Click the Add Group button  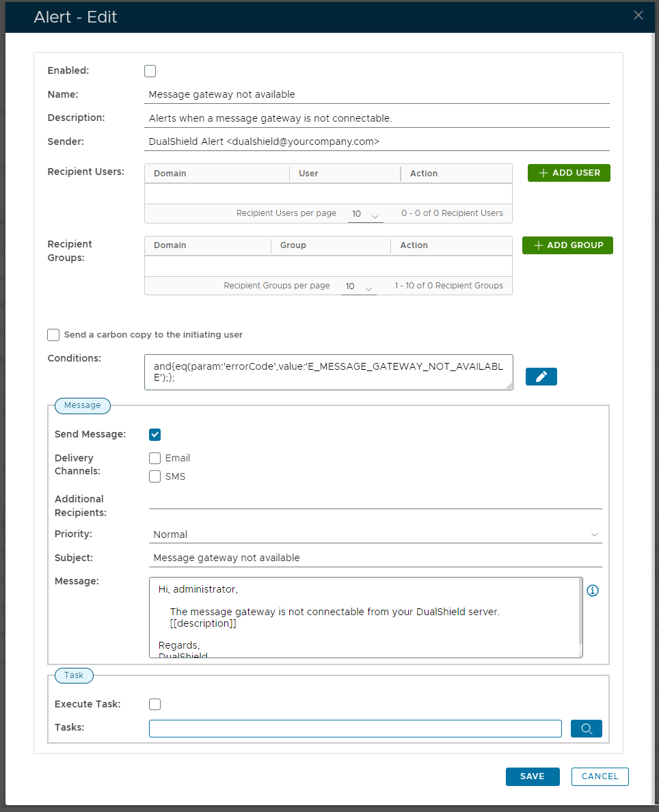click(x=567, y=245)
